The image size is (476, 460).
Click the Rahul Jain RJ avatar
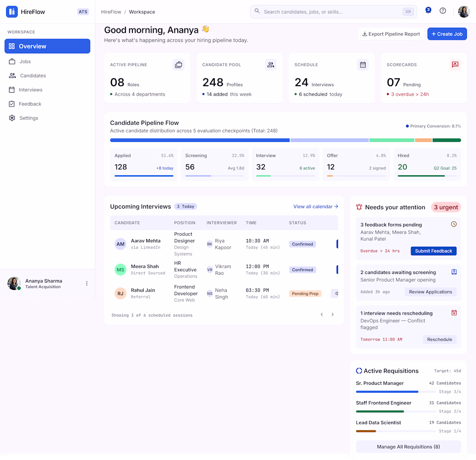click(121, 293)
